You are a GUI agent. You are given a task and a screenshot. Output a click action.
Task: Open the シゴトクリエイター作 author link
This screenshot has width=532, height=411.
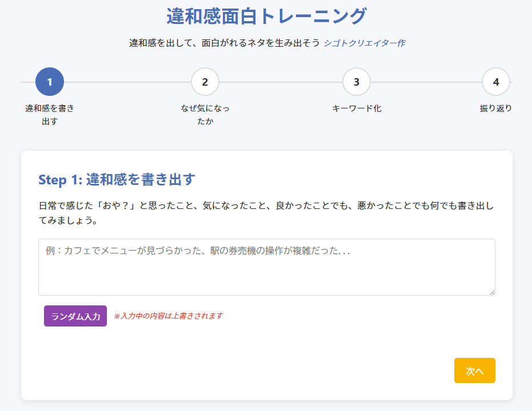click(365, 43)
